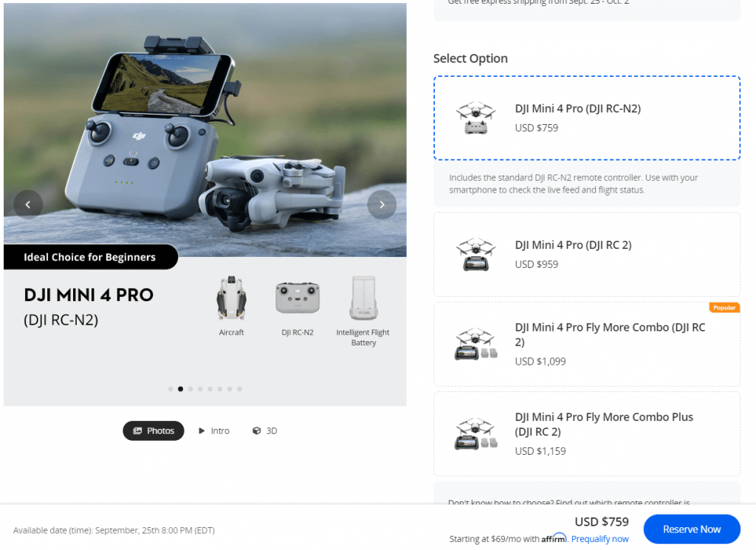Click the 'Available date (time)' notice text

(114, 530)
